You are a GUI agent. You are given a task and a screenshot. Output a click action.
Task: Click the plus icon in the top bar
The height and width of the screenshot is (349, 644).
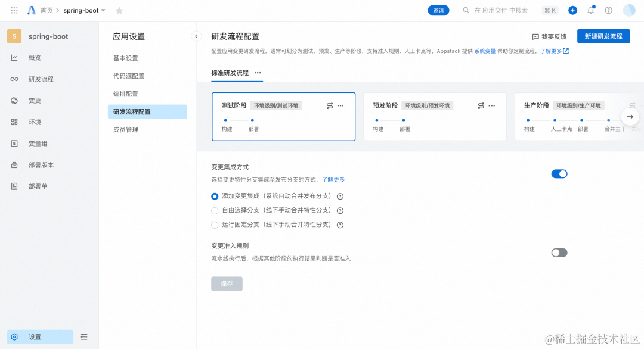coord(572,10)
